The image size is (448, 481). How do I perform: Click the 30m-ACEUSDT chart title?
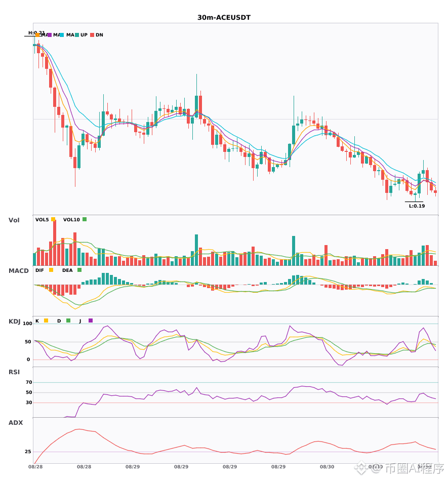click(224, 18)
